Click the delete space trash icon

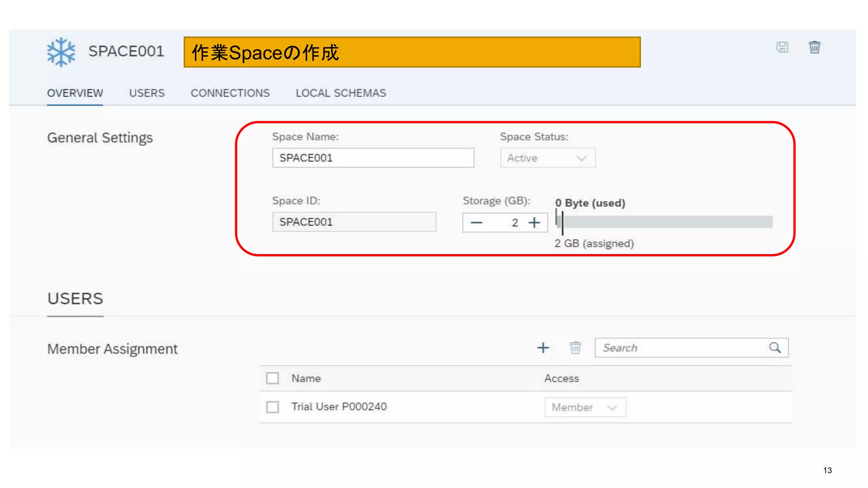point(814,47)
